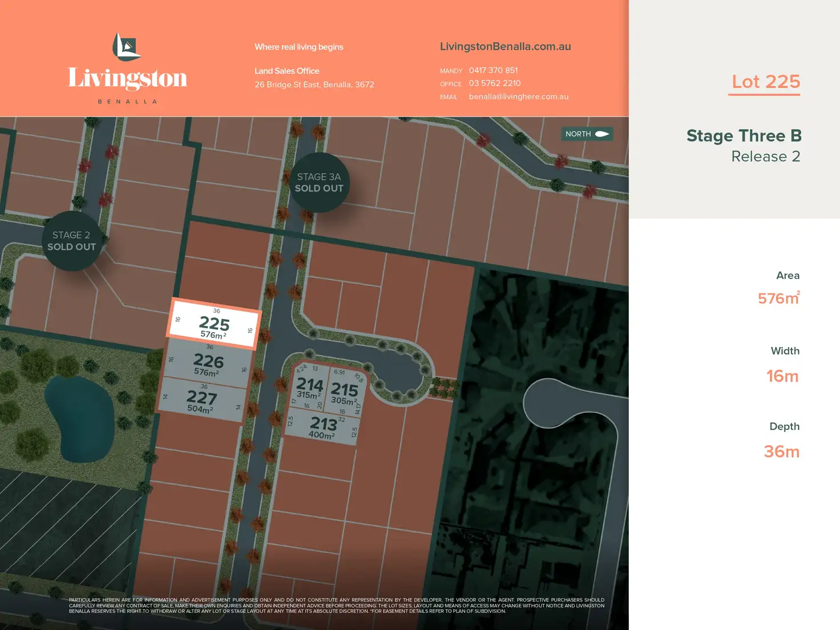Pick lot 213 with 400m² area
The image size is (840, 630).
click(x=323, y=426)
